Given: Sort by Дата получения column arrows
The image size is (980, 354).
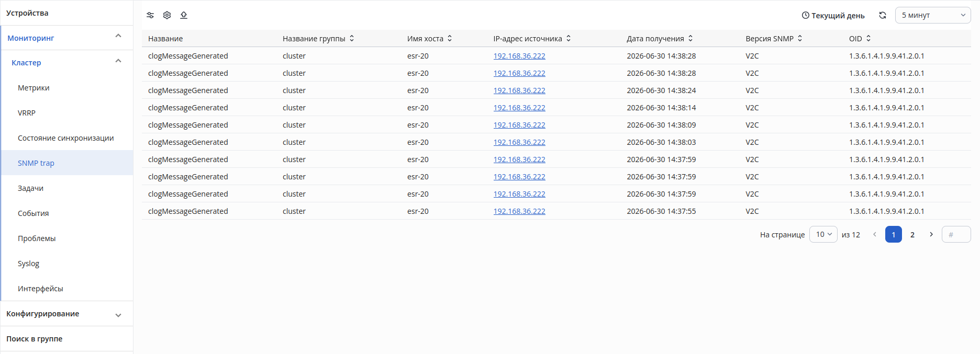Looking at the screenshot, I should click(691, 38).
